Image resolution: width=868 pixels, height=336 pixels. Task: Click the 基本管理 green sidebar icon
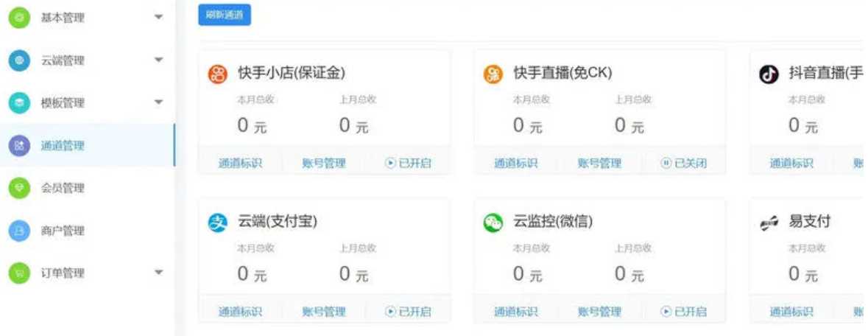coord(19,17)
